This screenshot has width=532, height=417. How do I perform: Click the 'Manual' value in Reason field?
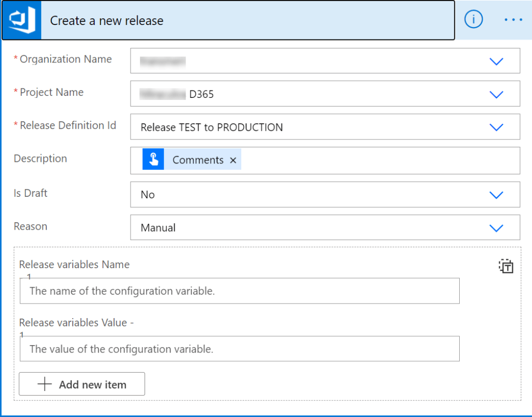tap(158, 228)
